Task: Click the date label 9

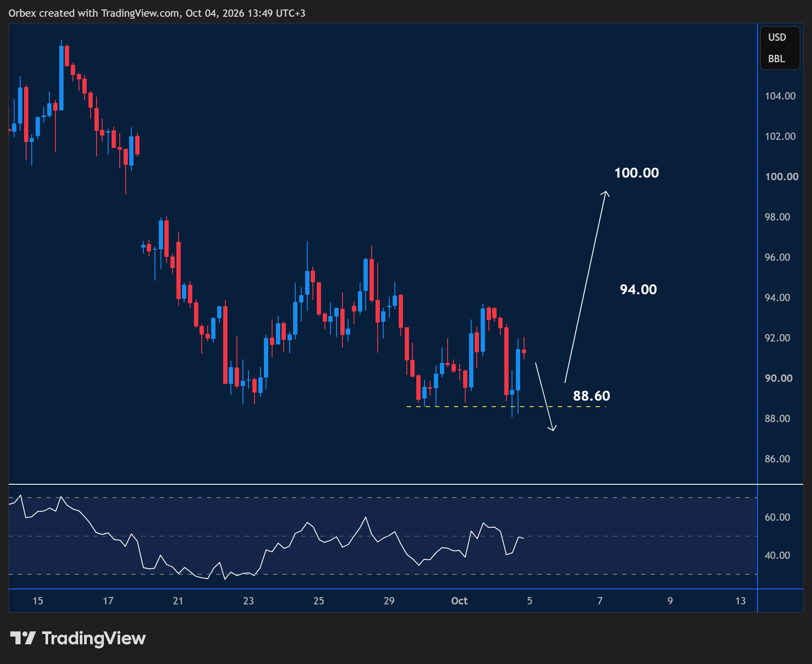Action: [670, 601]
